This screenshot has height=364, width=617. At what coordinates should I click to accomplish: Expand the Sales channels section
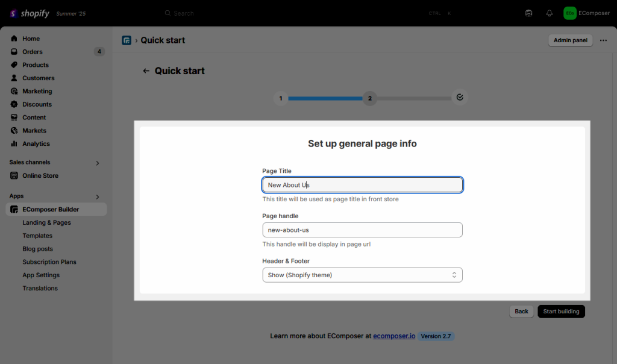pyautogui.click(x=98, y=163)
